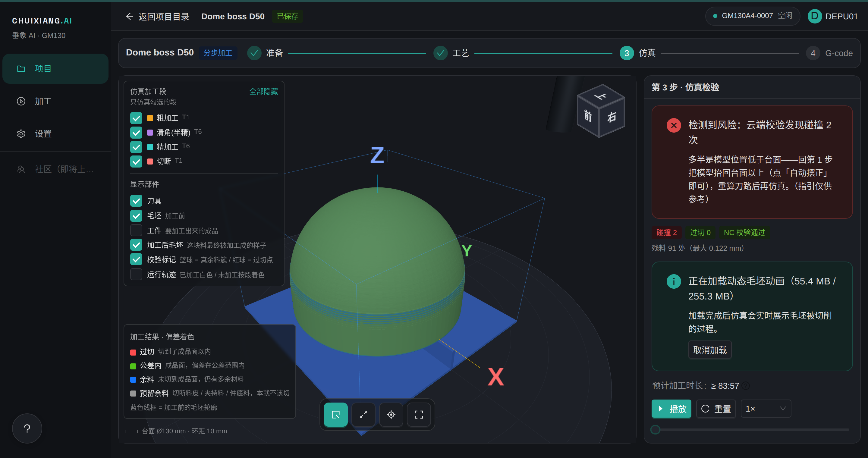868x458 pixels.
Task: Click the NC 校验通过 badge
Action: coord(744,232)
